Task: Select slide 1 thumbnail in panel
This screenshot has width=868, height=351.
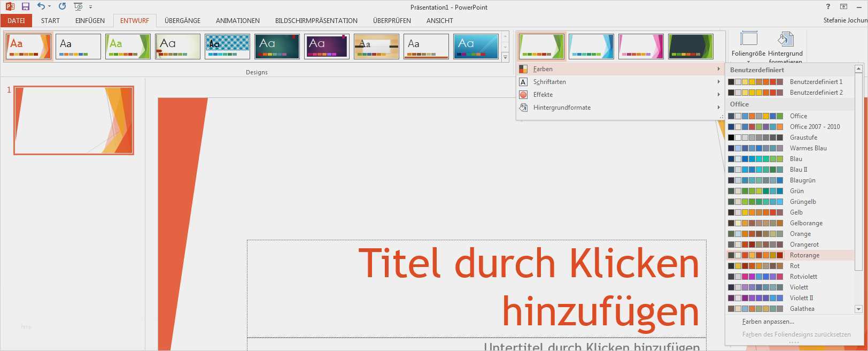Action: click(74, 120)
